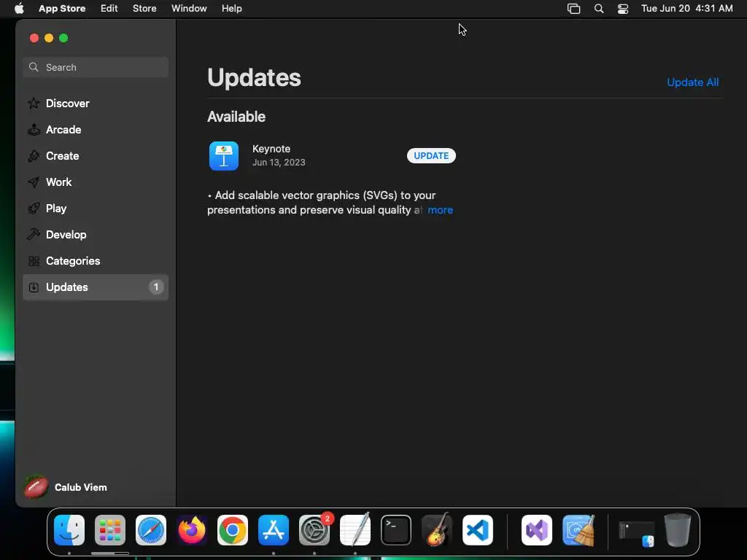Viewport: 747px width, 560px height.
Task: Click the Keynote app name
Action: click(271, 149)
